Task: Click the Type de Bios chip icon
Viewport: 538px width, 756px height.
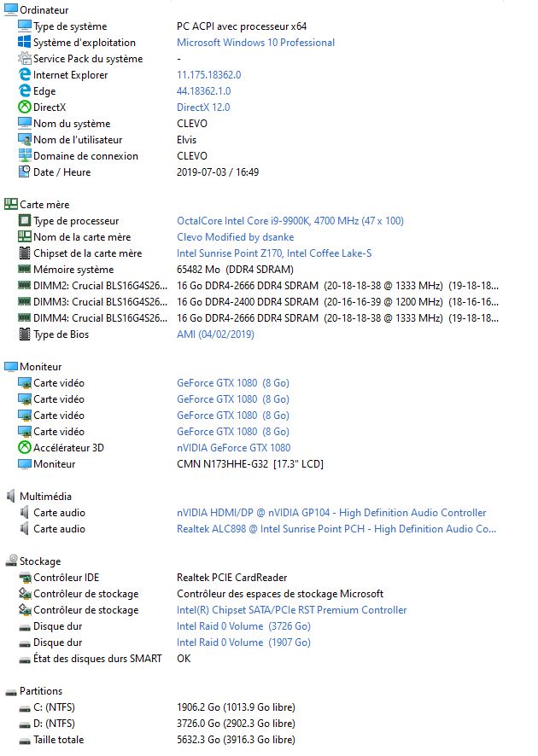Action: [24, 334]
